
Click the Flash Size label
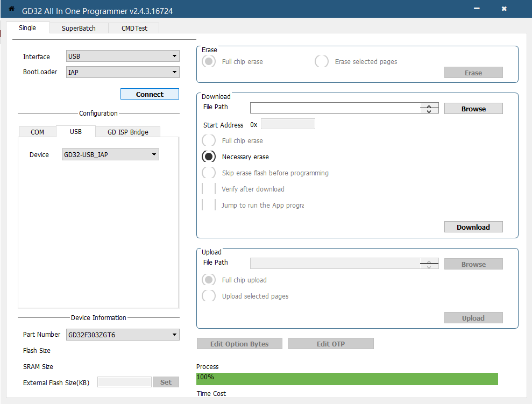[37, 350]
